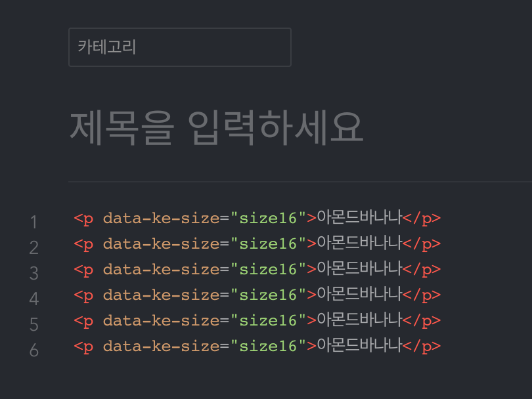Click the size16 value on line 6
Image resolution: width=532 pixels, height=399 pixels.
270,345
